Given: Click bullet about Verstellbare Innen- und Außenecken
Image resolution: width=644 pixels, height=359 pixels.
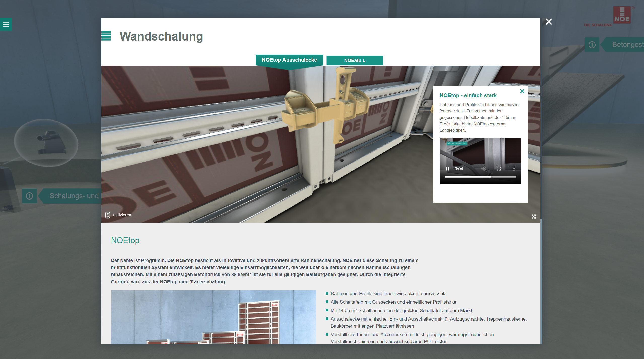Looking at the screenshot, I should [x=412, y=338].
